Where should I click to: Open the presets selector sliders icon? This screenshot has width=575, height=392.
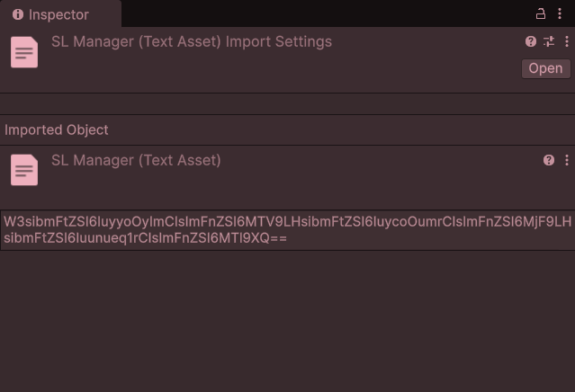[549, 41]
